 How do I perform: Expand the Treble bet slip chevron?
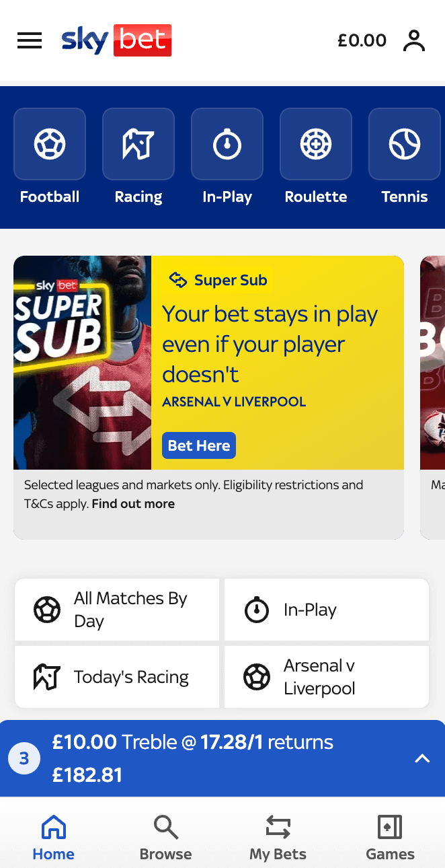click(422, 758)
